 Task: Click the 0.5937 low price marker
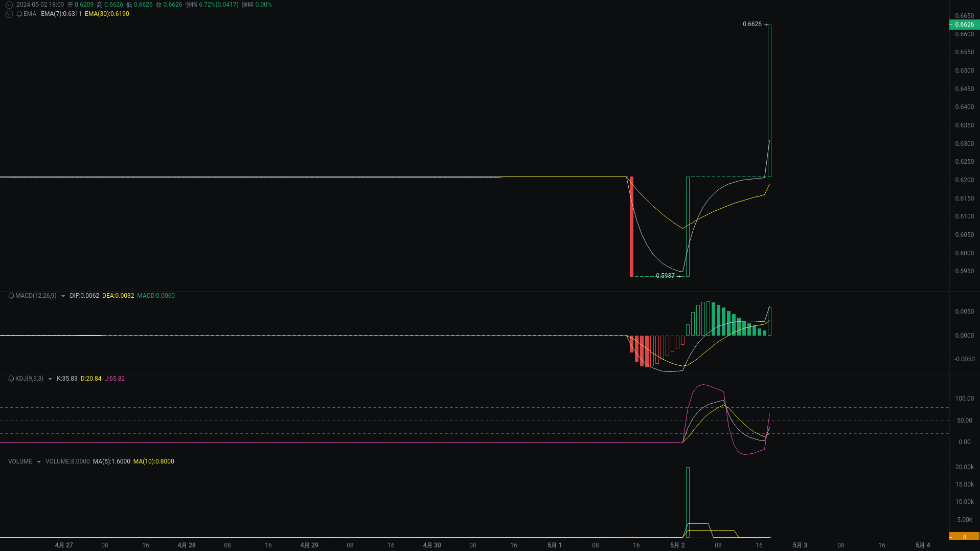click(665, 276)
